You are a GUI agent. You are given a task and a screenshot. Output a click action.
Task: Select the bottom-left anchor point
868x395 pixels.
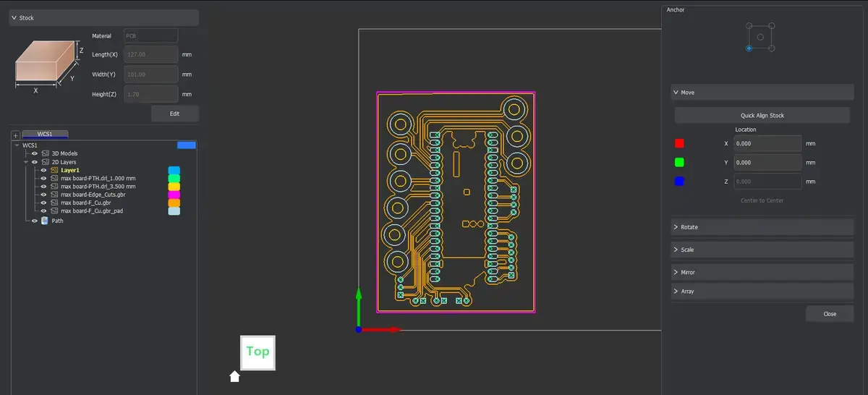click(x=749, y=48)
